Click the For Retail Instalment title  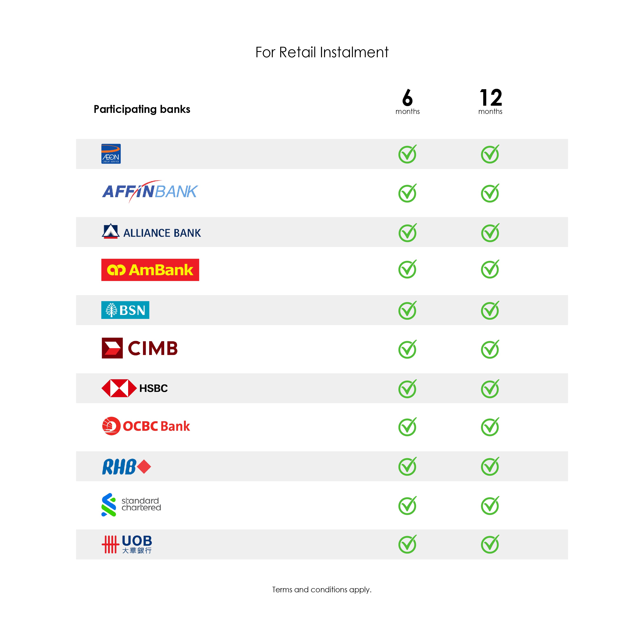pos(322,52)
